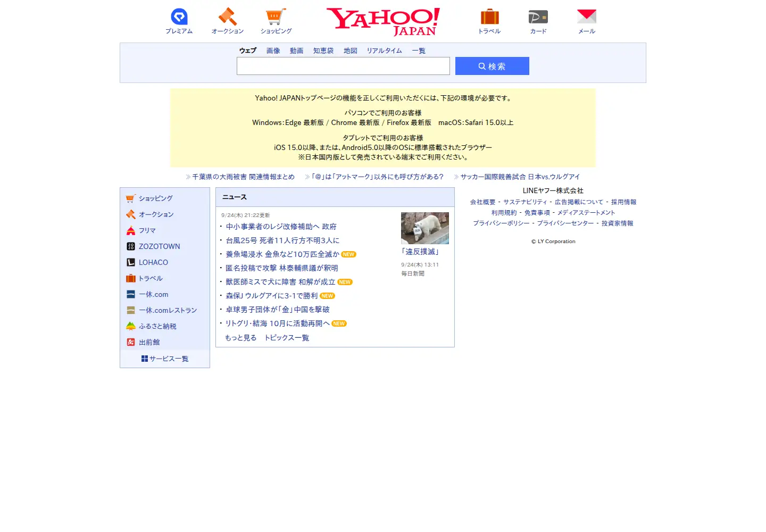Click sidebar LOHACO icon

(x=131, y=262)
